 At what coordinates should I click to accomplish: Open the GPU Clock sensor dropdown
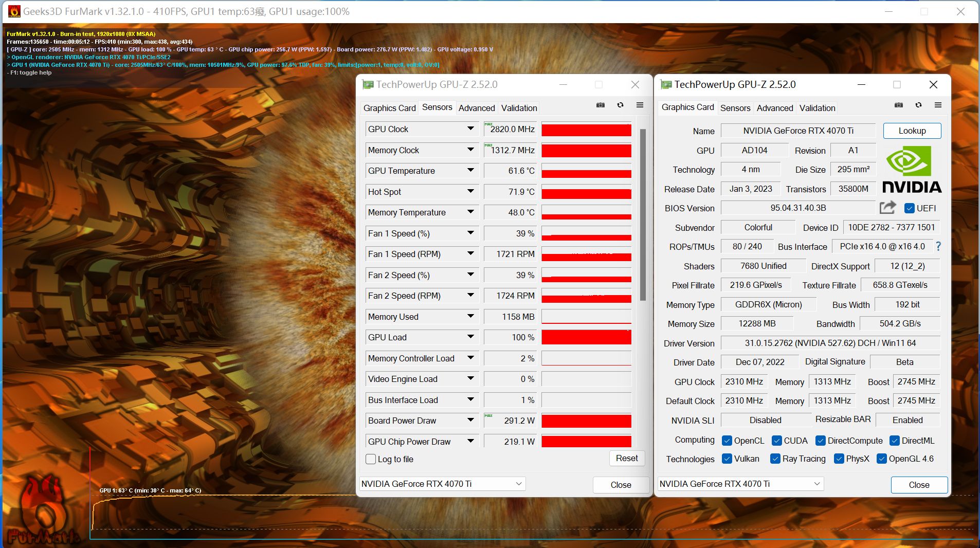(470, 129)
